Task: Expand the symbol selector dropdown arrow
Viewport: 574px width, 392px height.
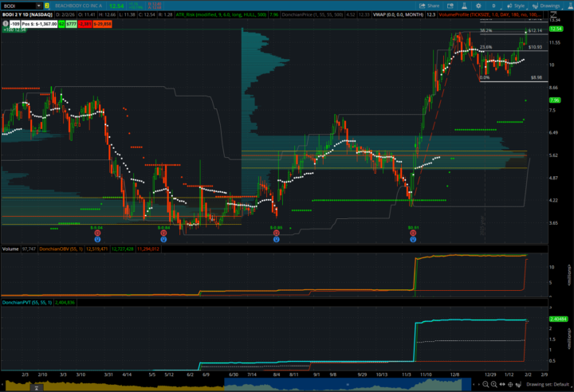Action: (38, 6)
